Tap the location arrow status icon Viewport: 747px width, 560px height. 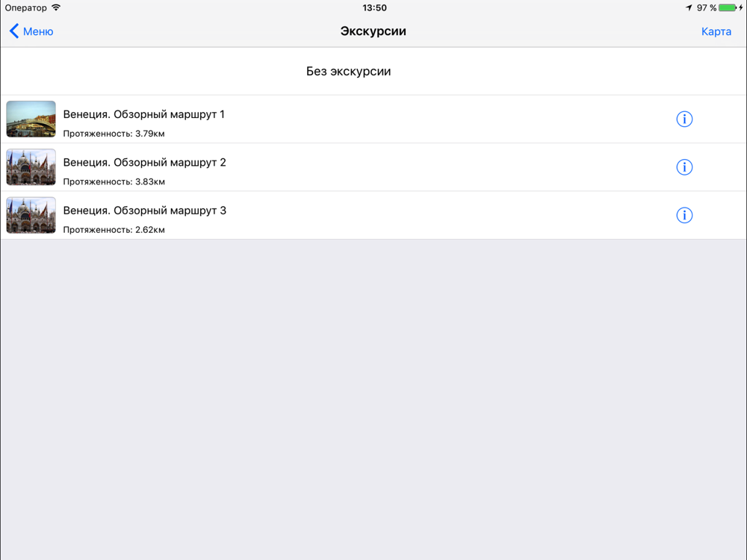pyautogui.click(x=689, y=7)
